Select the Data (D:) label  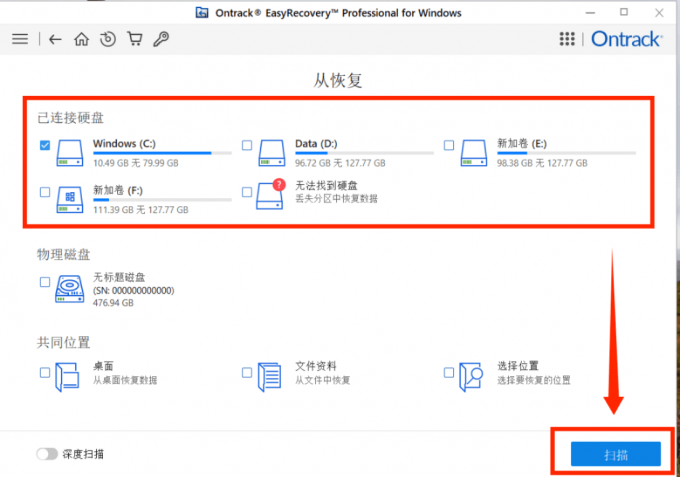pos(316,144)
